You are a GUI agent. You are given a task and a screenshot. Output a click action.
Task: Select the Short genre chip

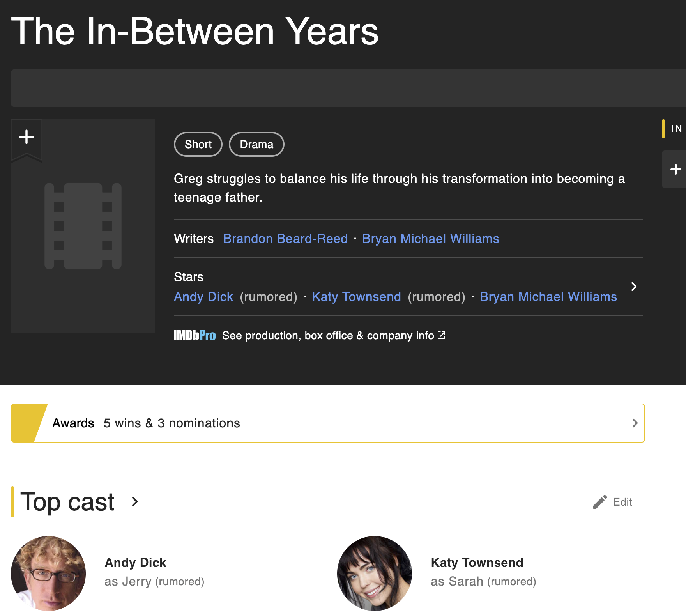pyautogui.click(x=198, y=144)
